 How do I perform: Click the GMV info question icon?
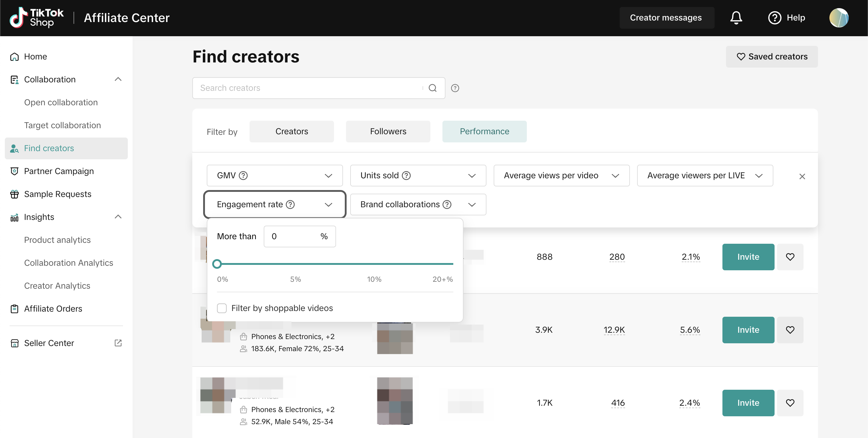pyautogui.click(x=243, y=175)
